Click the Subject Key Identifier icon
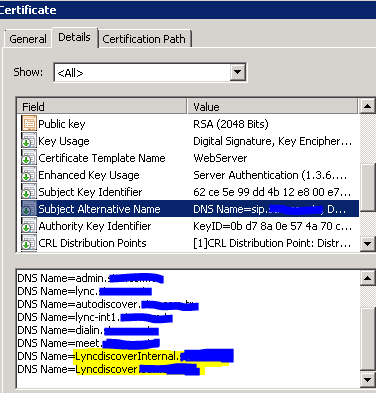376x393 pixels. pos(29,192)
